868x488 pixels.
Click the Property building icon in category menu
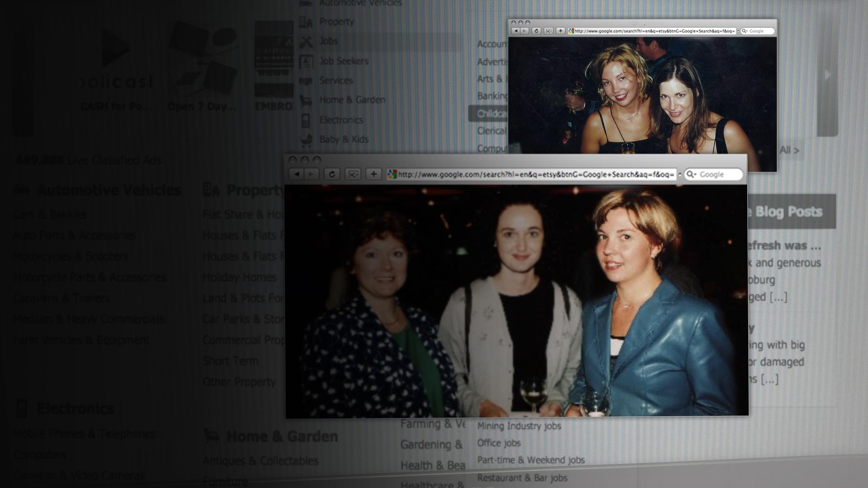(x=306, y=22)
